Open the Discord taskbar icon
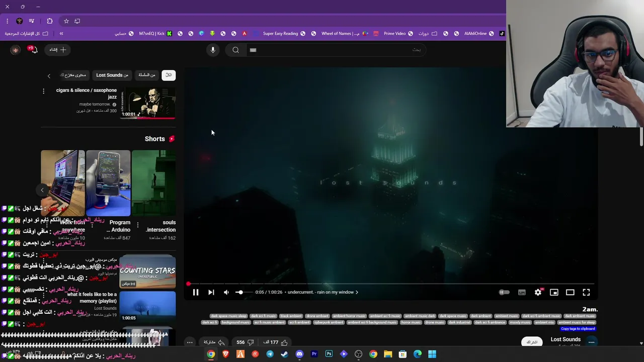 (299, 354)
